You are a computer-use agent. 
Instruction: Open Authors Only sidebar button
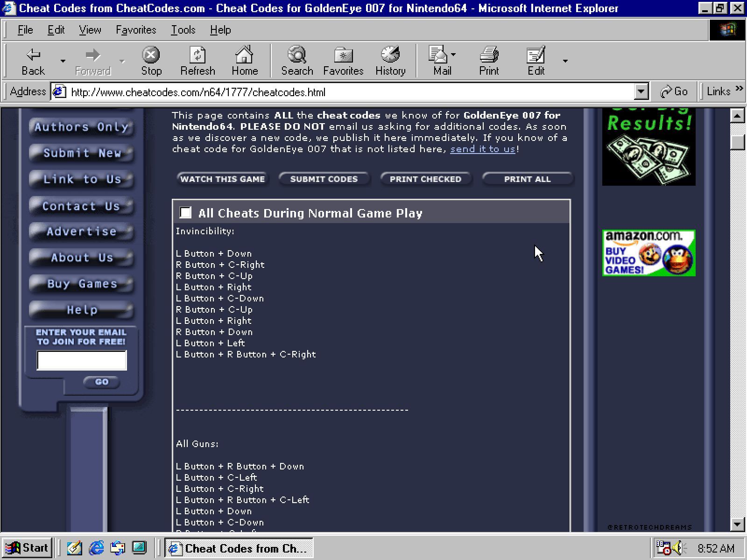(x=81, y=127)
